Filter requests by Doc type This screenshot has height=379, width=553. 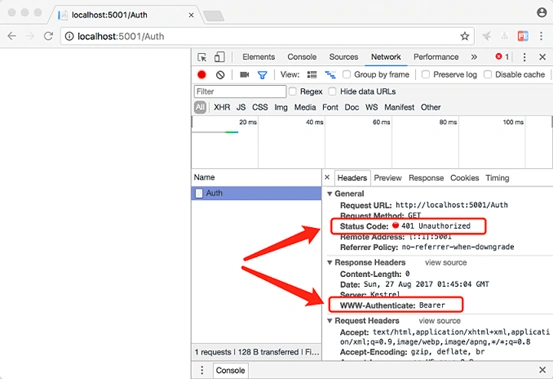[x=352, y=107]
